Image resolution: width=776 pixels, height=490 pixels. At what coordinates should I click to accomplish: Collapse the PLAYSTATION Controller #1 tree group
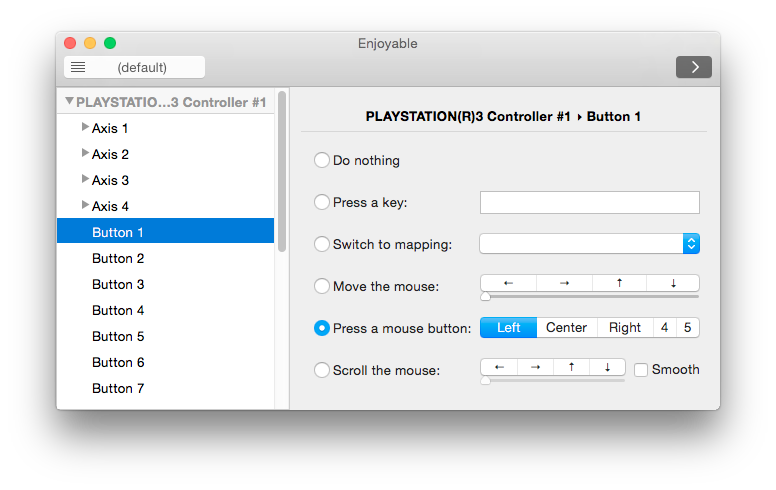pos(69,101)
